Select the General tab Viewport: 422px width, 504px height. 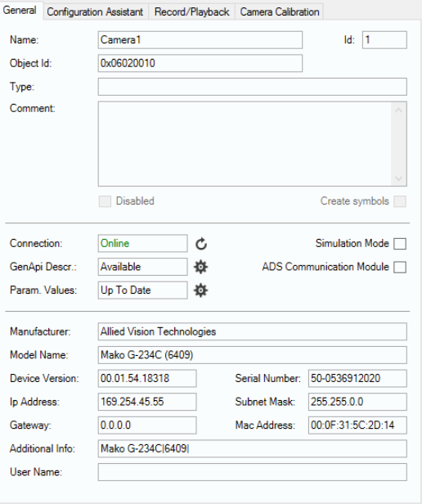click(x=20, y=11)
